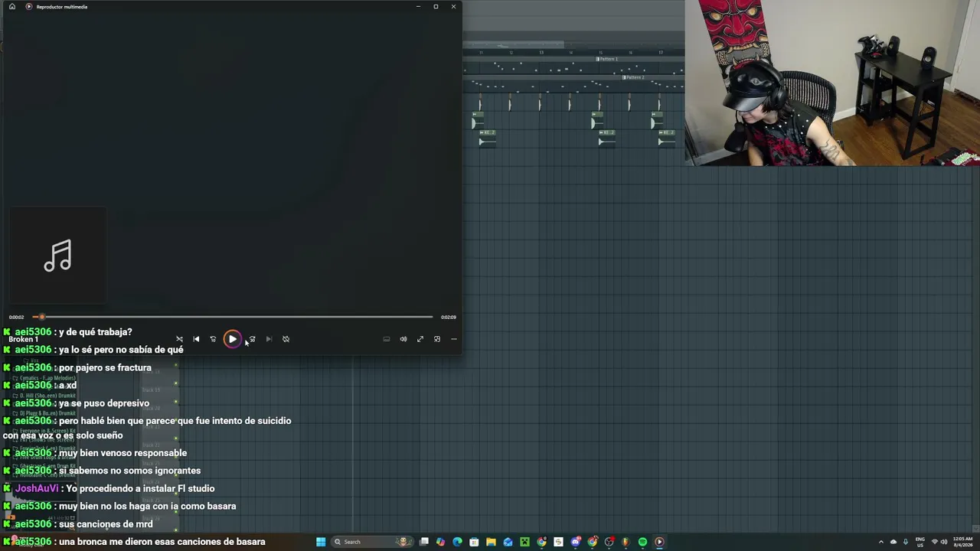Click the orange seek position handle
980x551 pixels.
pyautogui.click(x=42, y=317)
